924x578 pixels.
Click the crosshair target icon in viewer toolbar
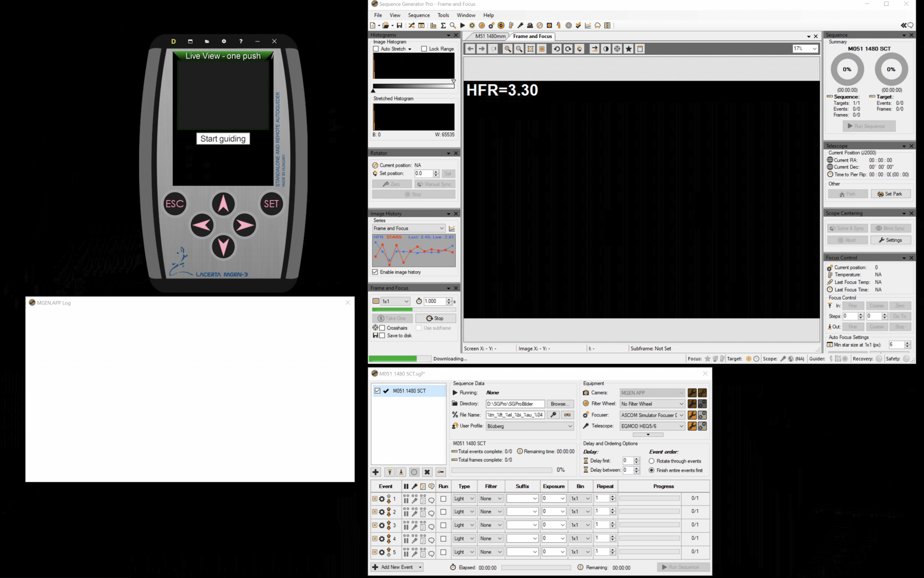coord(617,49)
